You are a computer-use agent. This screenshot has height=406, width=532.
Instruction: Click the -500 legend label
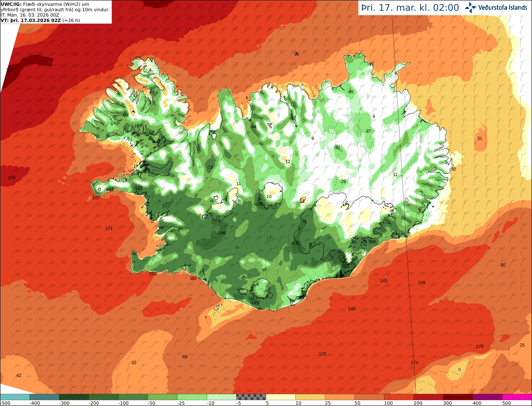point(6,403)
